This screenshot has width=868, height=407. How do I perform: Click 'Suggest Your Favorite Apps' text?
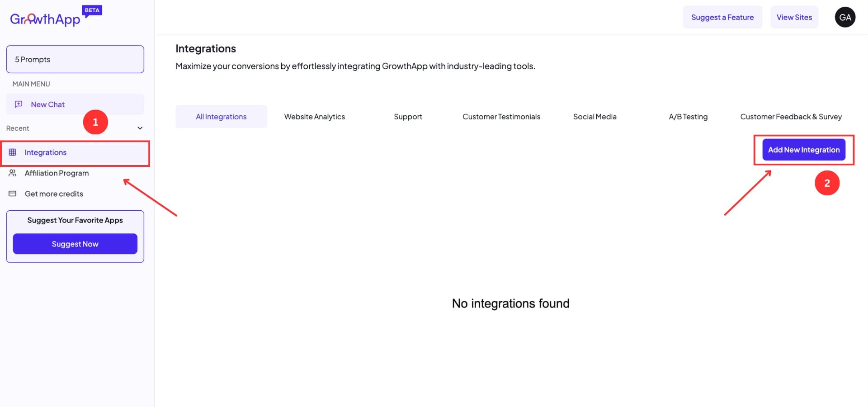75,220
